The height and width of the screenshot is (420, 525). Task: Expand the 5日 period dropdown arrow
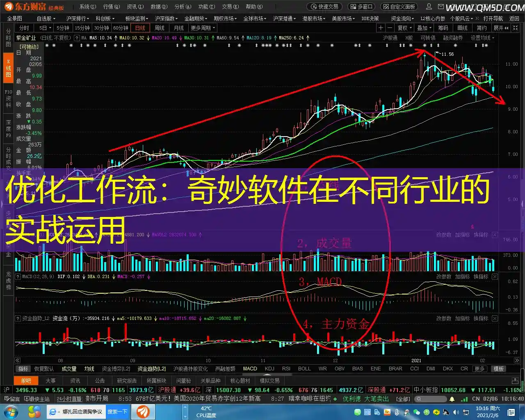50,28
